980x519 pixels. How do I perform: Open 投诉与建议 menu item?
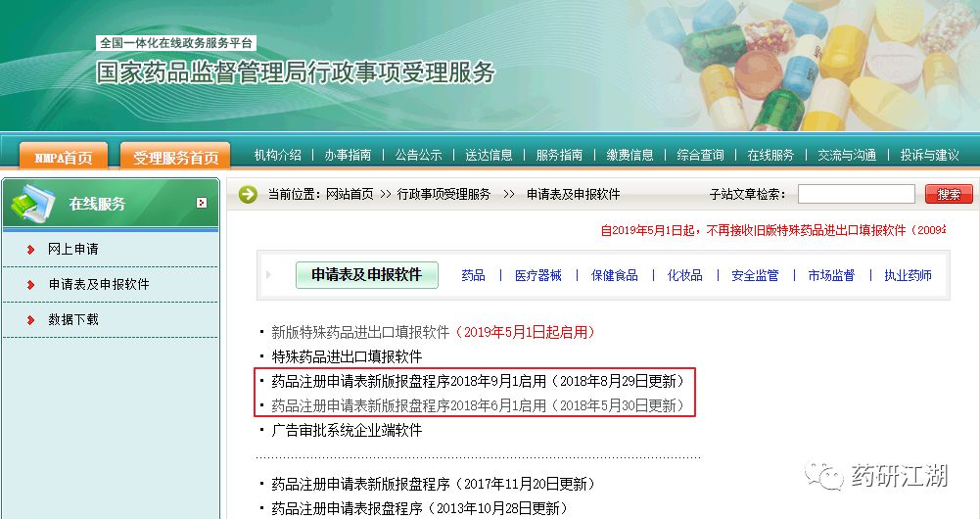tap(929, 155)
